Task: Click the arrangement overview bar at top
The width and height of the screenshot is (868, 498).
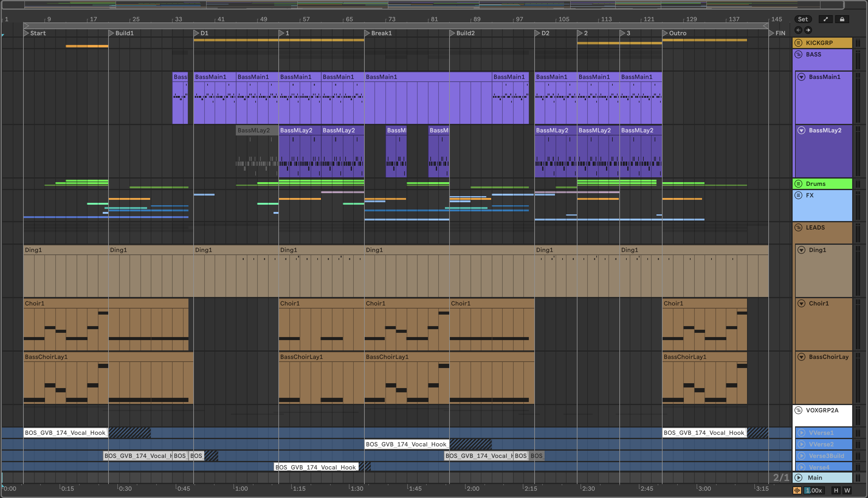Action: click(422, 5)
